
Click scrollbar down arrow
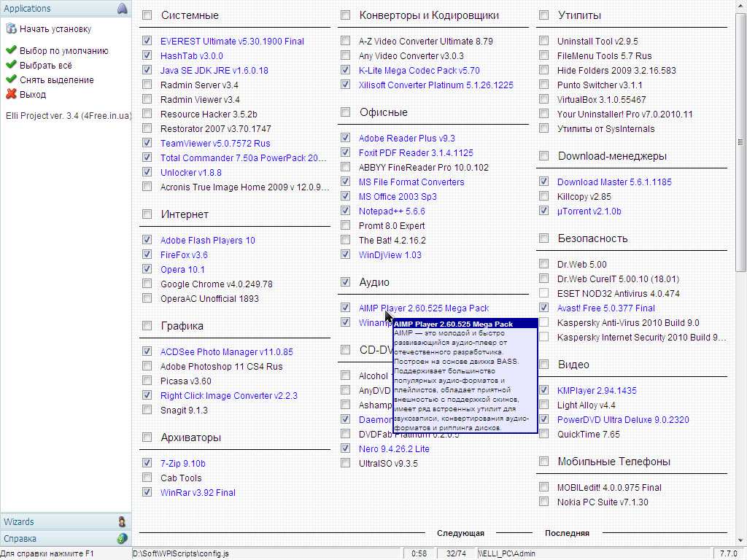tap(740, 540)
